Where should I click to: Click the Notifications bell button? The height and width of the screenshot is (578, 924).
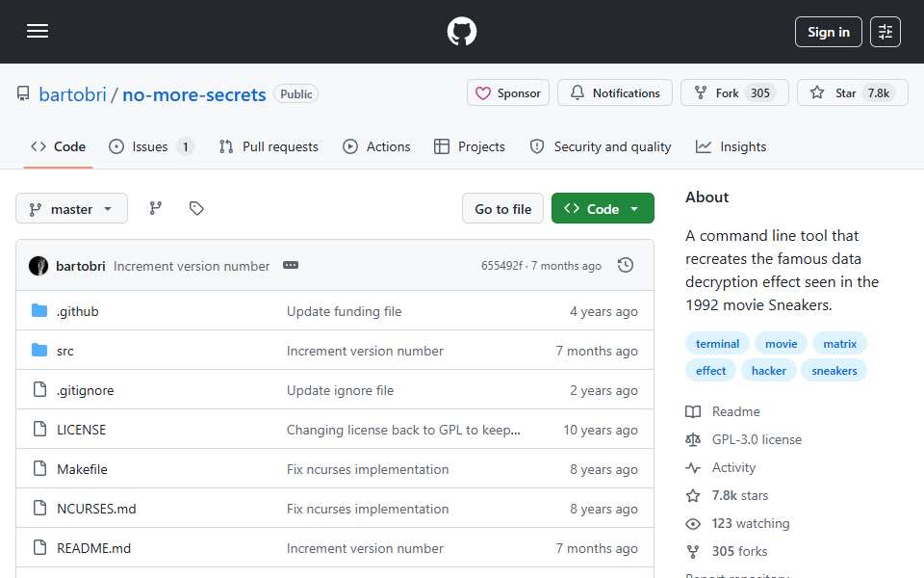click(x=615, y=93)
